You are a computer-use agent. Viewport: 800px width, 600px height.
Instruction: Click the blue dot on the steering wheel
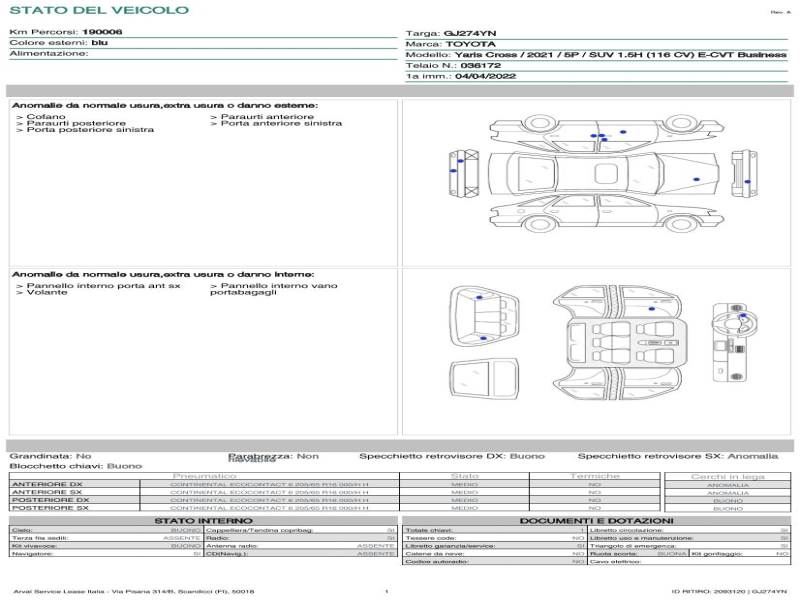tap(743, 316)
